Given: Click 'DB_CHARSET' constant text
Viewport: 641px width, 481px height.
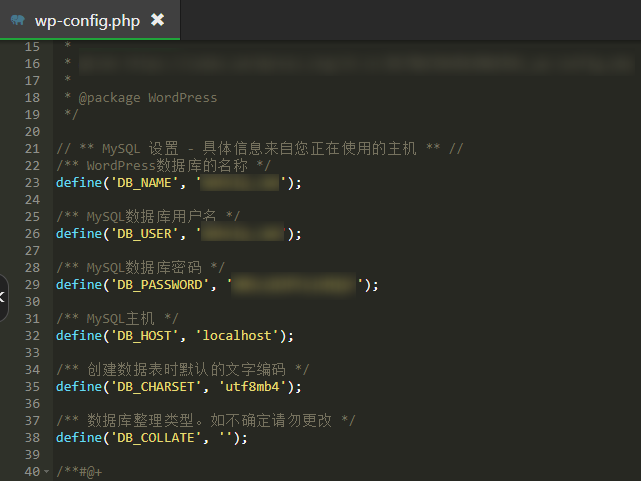Looking at the screenshot, I should 156,387.
